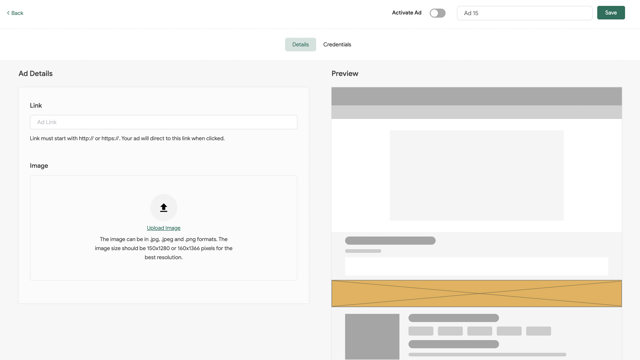Focus the Ad Link input field
The height and width of the screenshot is (360, 640).
[164, 122]
